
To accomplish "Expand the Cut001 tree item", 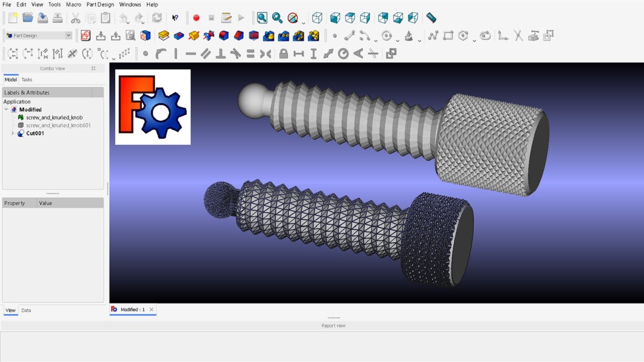I will point(13,133).
